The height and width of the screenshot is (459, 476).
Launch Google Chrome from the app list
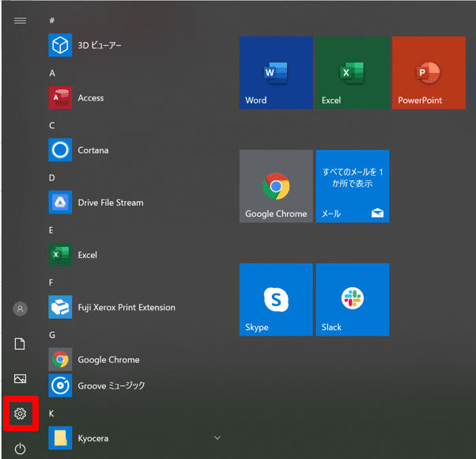pyautogui.click(x=135, y=359)
